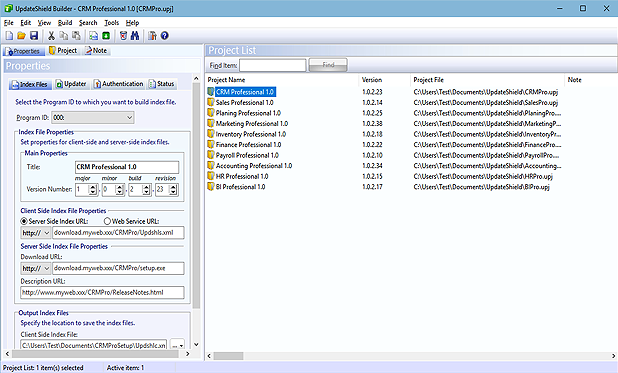Click the Note column header
This screenshot has width=618, height=373.
(x=591, y=80)
